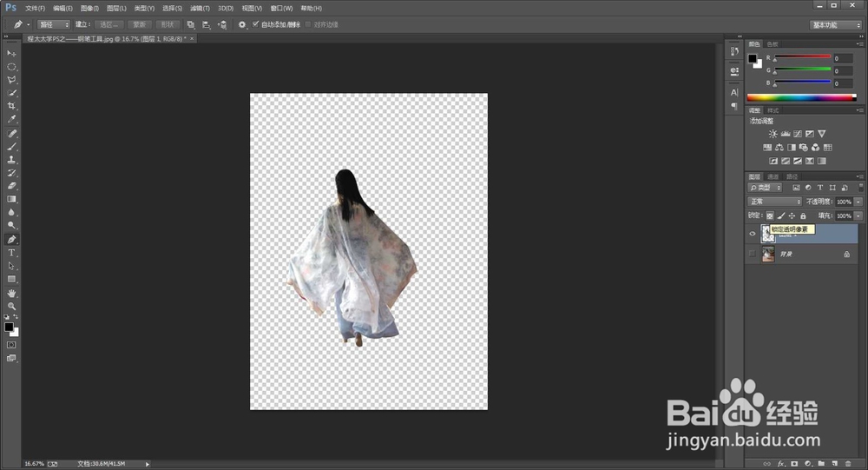This screenshot has width=868, height=470.
Task: Select the Gradient tool
Action: click(x=11, y=199)
